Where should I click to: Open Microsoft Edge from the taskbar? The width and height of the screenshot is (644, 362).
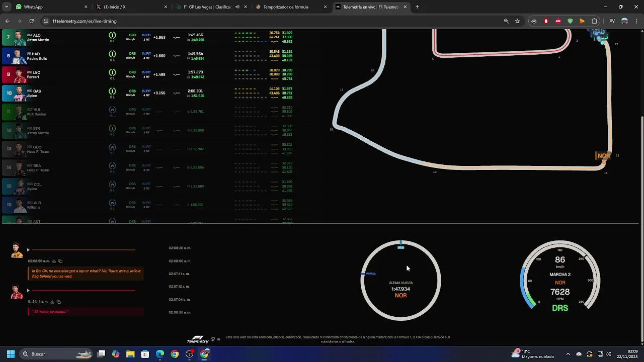[x=160, y=354]
